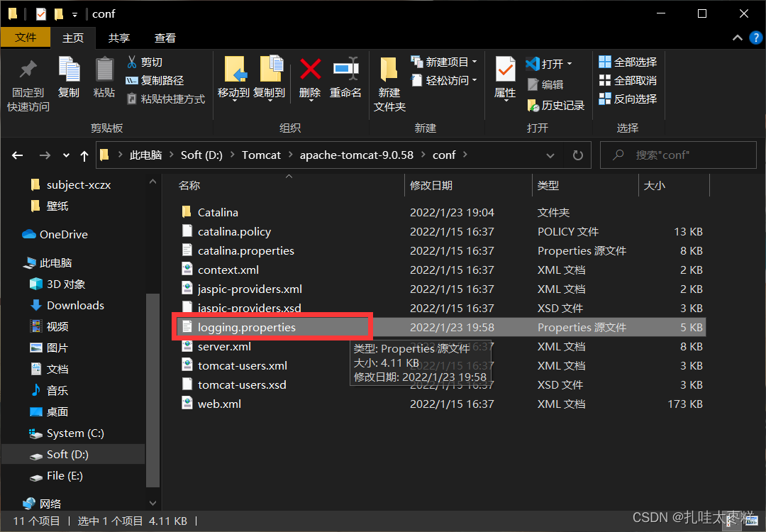Click the navigation pane vertical scrollbar
Image resolution: width=766 pixels, height=532 pixels.
153,390
